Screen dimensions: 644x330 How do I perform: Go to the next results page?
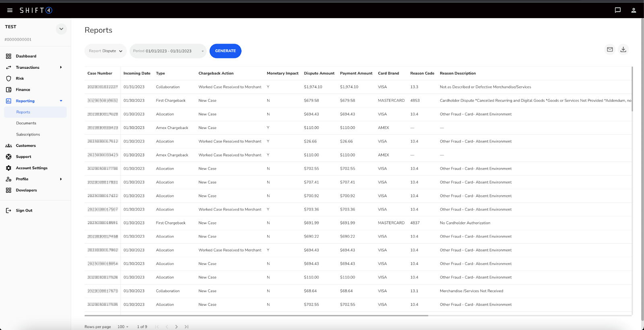(x=176, y=327)
